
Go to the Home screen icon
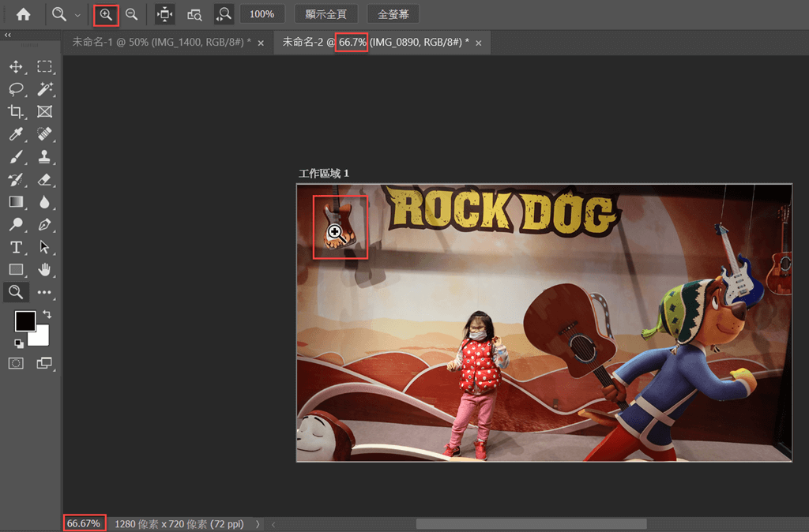(23, 14)
